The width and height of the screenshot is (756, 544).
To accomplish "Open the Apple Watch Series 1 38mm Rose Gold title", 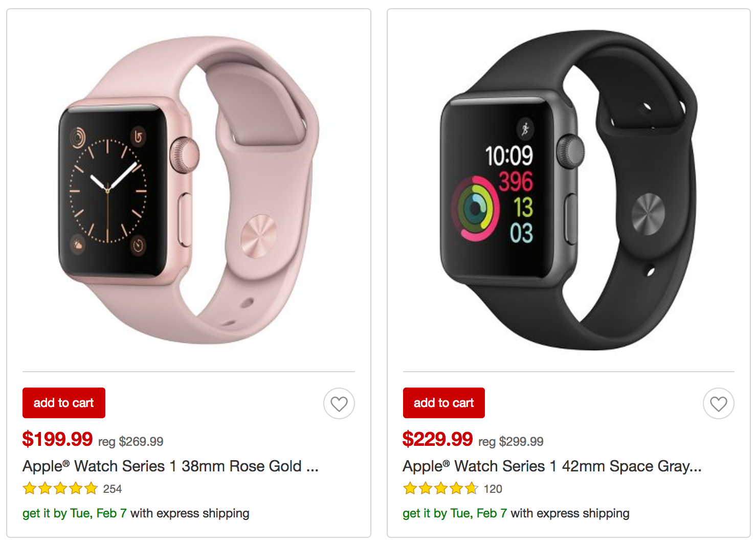I will (x=170, y=466).
